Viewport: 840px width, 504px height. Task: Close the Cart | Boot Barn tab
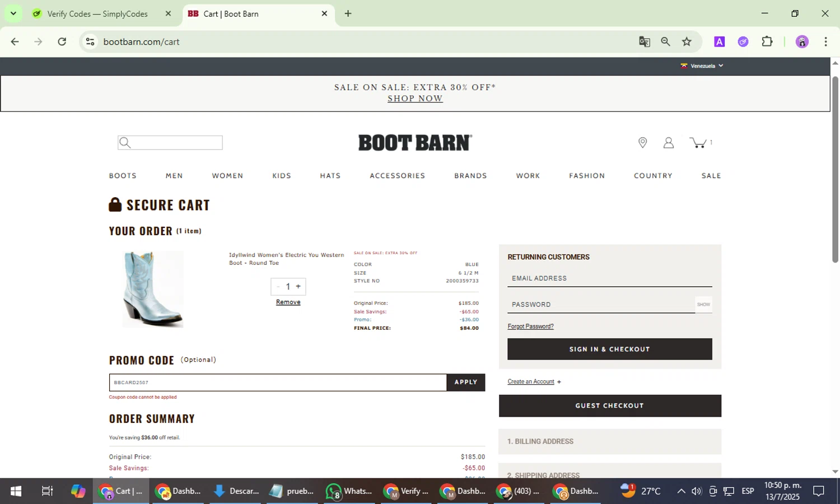[x=324, y=13]
